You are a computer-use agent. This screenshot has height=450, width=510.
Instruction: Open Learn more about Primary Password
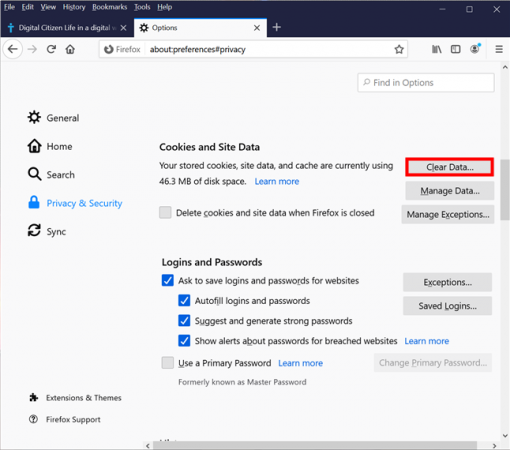click(x=300, y=363)
